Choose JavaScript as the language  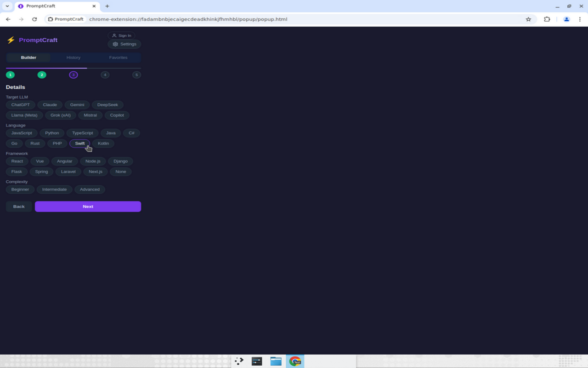(x=22, y=133)
